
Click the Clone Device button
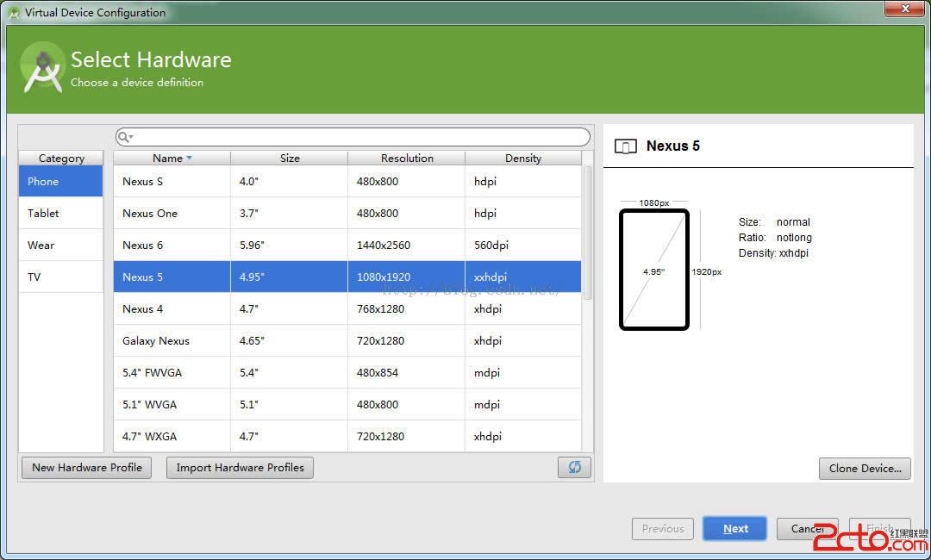point(865,469)
